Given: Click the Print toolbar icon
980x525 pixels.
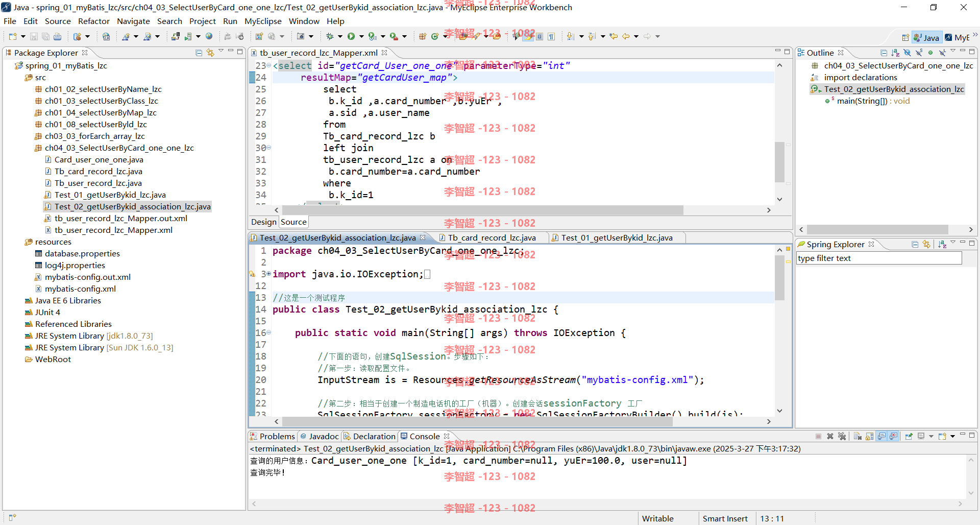Looking at the screenshot, I should pos(57,36).
